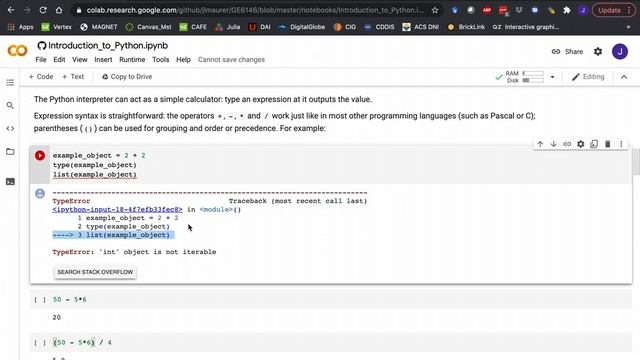The image size is (640, 360).
Task: Collapse the header with the chevron up
Action: 624,77
